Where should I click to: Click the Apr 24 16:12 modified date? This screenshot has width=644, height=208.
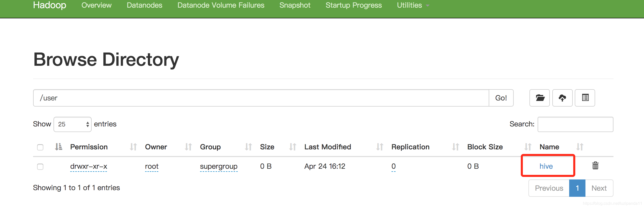(x=325, y=166)
